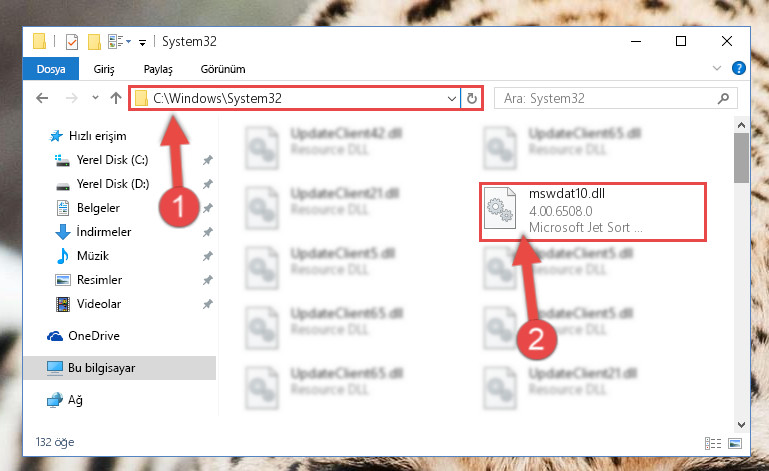This screenshot has width=769, height=471.
Task: Open the Dosya menu
Action: point(51,69)
